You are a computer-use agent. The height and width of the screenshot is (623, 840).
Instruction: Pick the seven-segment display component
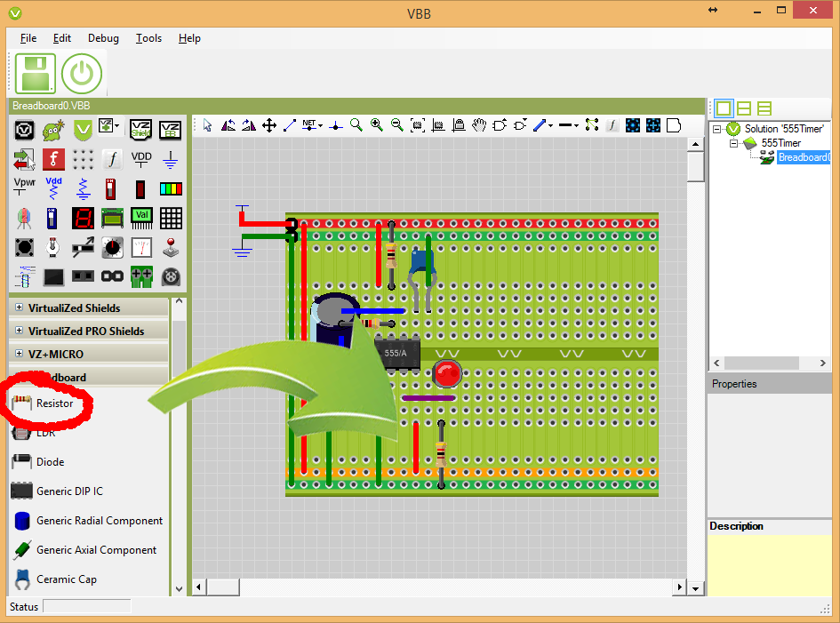pos(83,218)
